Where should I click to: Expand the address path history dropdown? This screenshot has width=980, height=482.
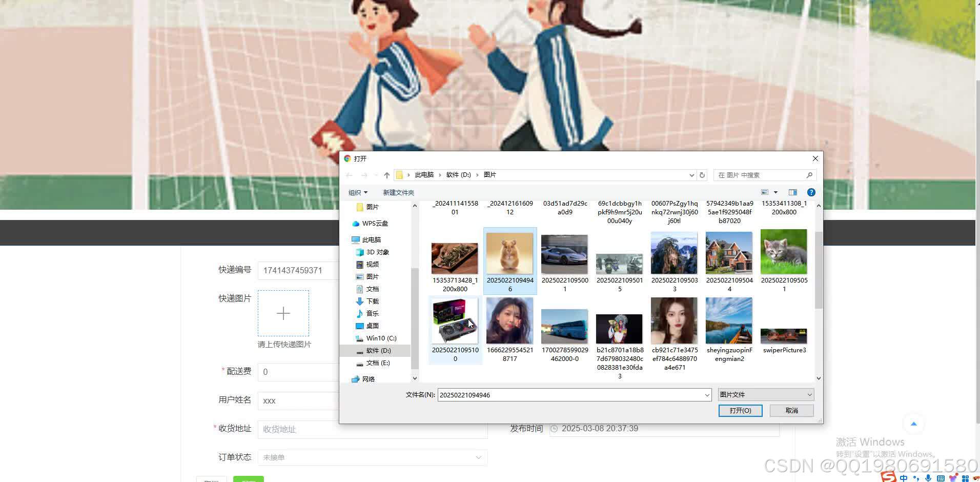pos(691,175)
